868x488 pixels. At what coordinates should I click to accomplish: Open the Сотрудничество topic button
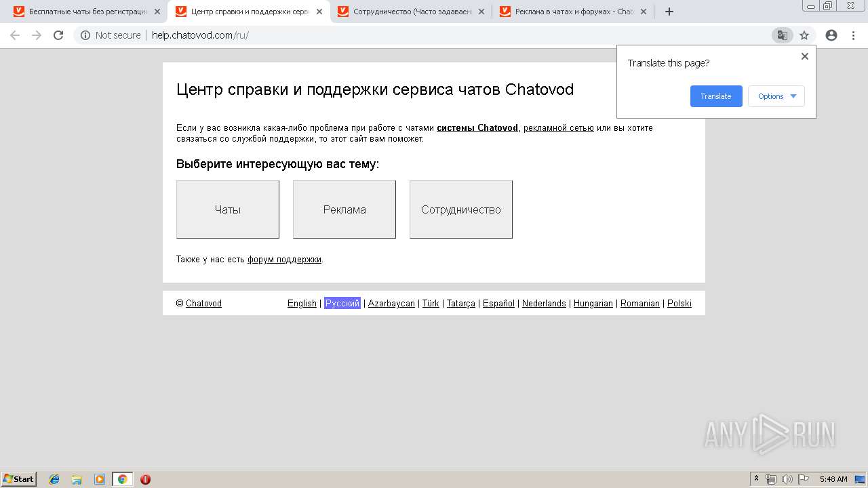click(x=461, y=209)
